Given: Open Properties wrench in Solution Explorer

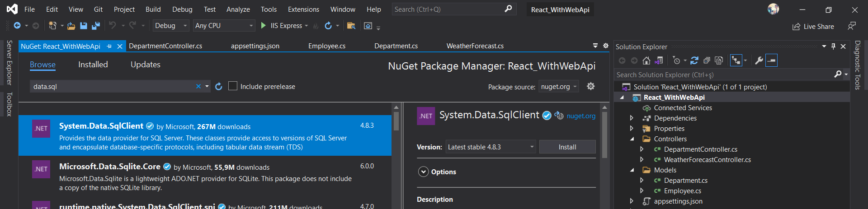Looking at the screenshot, I should point(759,60).
